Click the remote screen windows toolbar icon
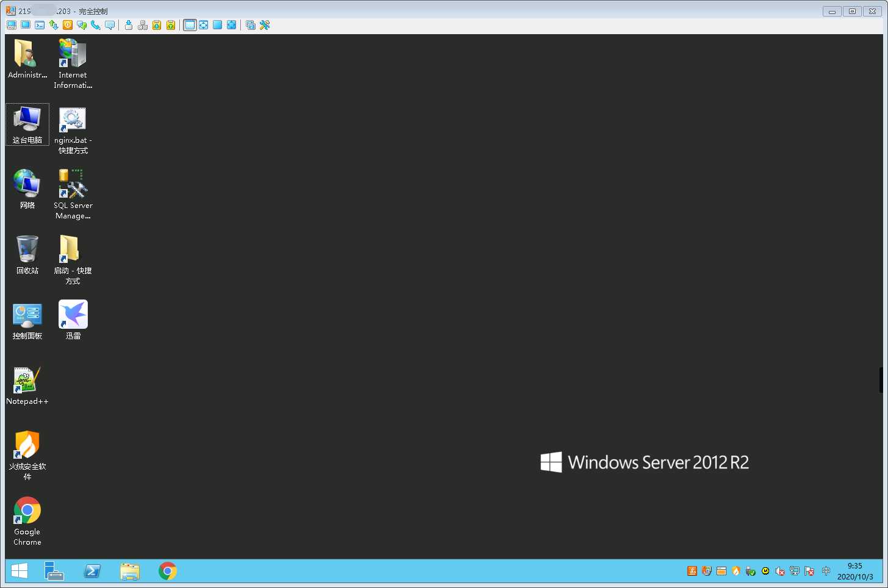 [x=251, y=25]
